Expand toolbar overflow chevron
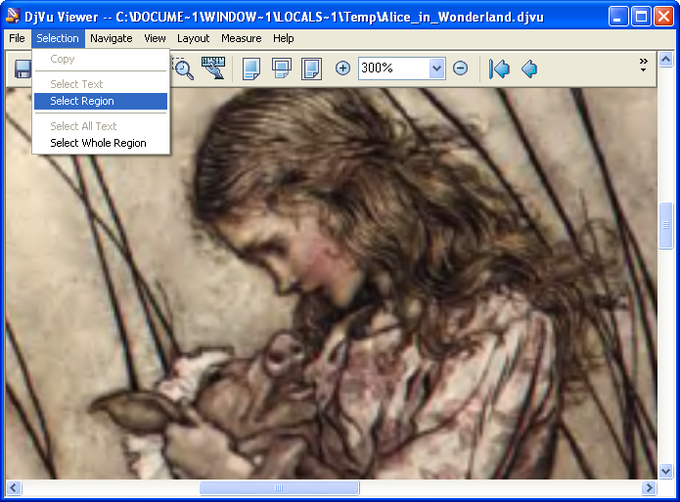 point(644,65)
